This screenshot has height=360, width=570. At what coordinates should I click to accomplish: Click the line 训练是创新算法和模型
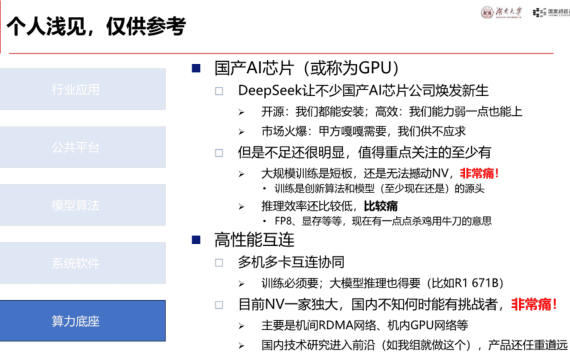pos(380,188)
